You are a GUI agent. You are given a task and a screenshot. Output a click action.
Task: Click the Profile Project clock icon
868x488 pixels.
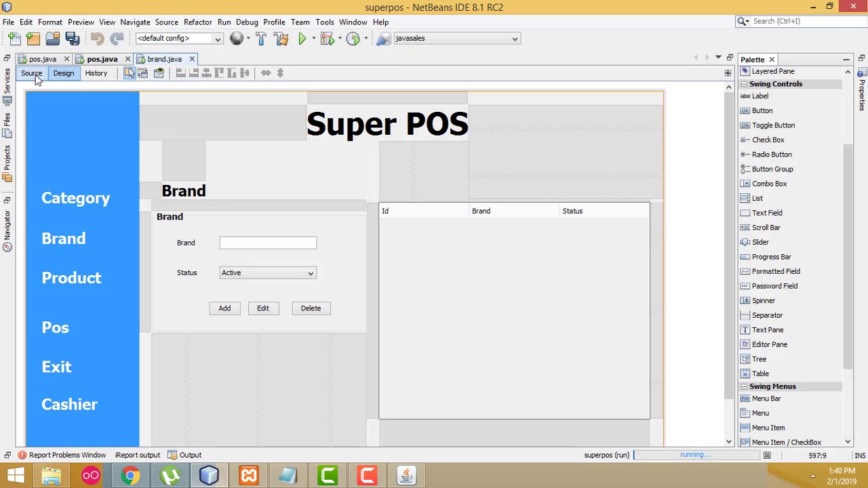point(353,39)
